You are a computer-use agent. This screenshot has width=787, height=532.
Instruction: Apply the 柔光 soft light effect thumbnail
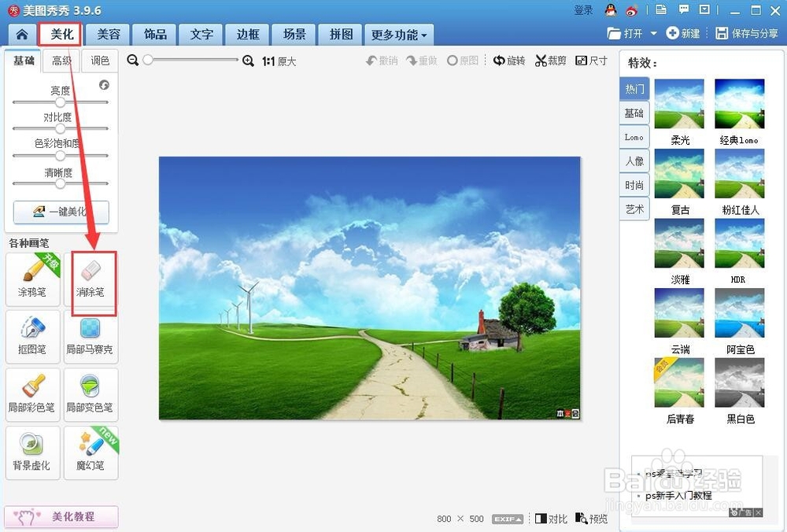(x=680, y=104)
